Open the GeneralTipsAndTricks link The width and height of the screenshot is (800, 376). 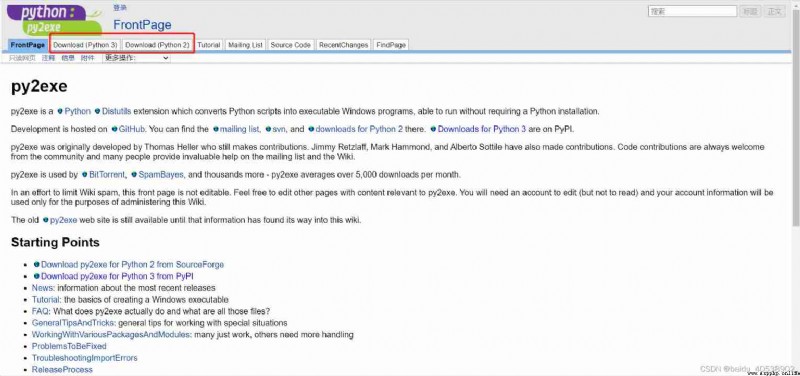pos(73,323)
